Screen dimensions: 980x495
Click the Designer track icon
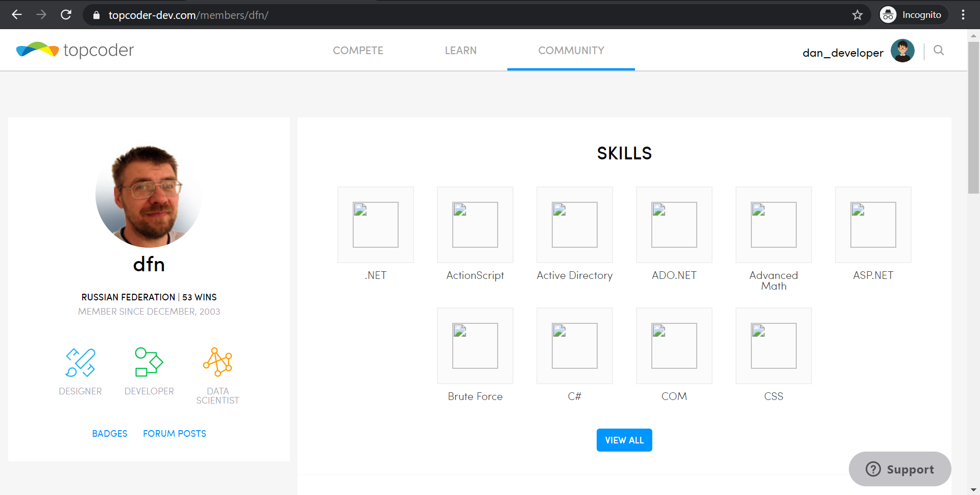80,362
